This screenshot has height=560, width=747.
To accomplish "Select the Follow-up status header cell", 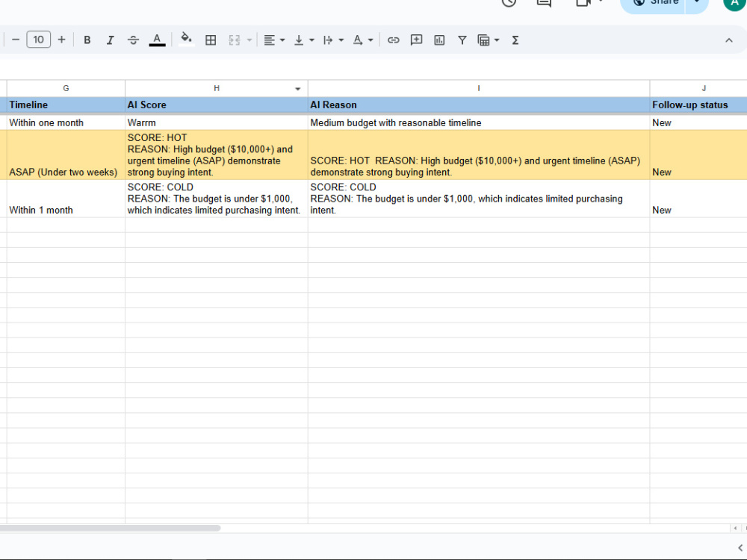I will click(698, 105).
